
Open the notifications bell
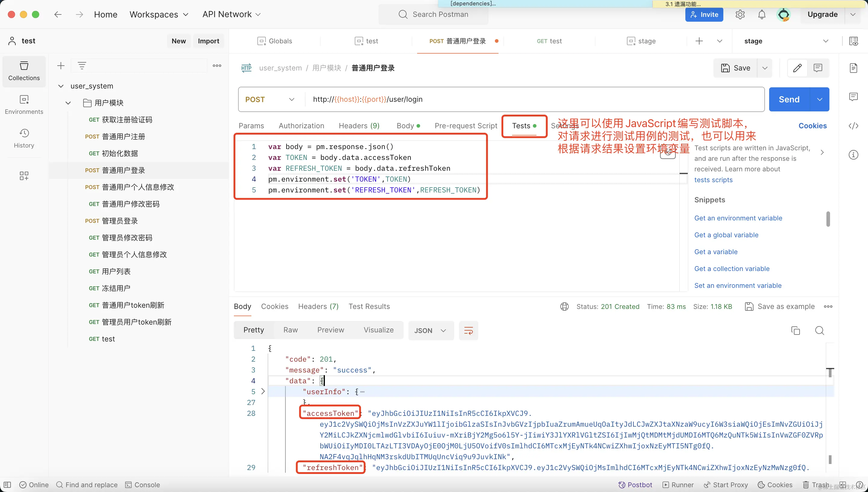pos(762,14)
